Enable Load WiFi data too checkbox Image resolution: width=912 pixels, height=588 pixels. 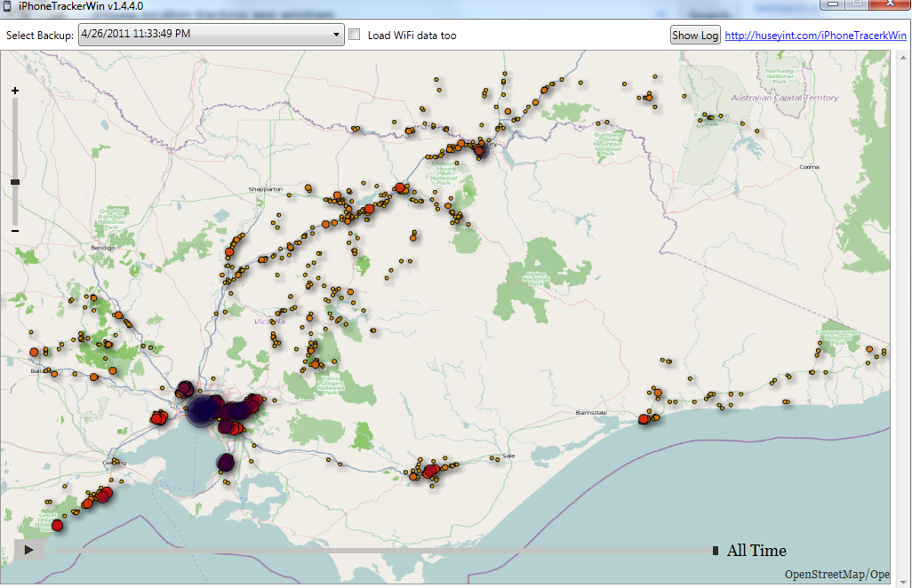click(x=355, y=35)
